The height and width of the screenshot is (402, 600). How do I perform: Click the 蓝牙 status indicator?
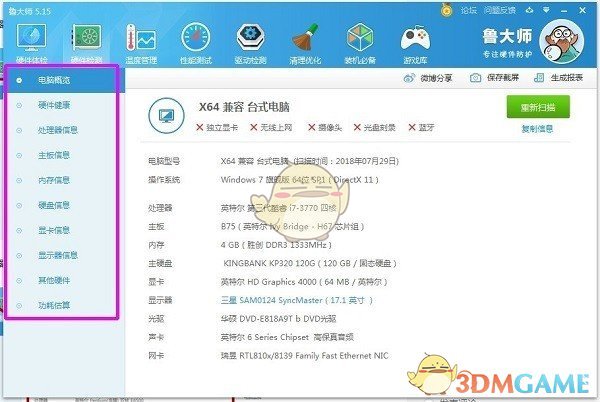click(421, 127)
